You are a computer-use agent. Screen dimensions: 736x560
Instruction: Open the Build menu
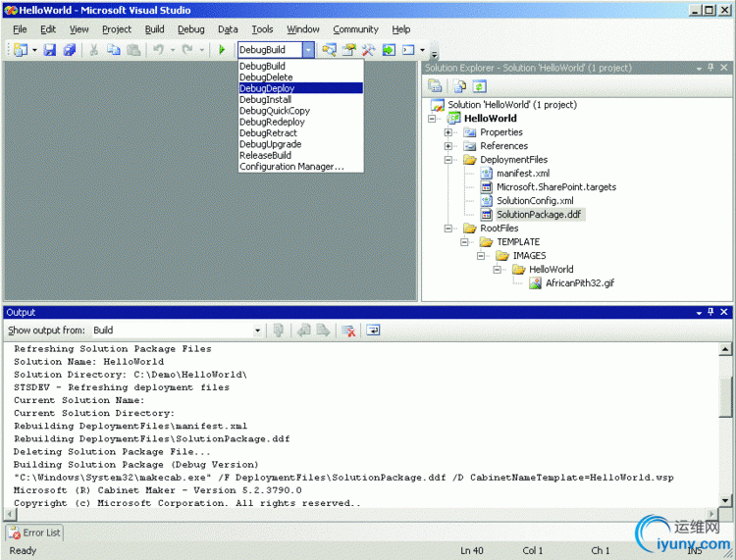point(154,29)
